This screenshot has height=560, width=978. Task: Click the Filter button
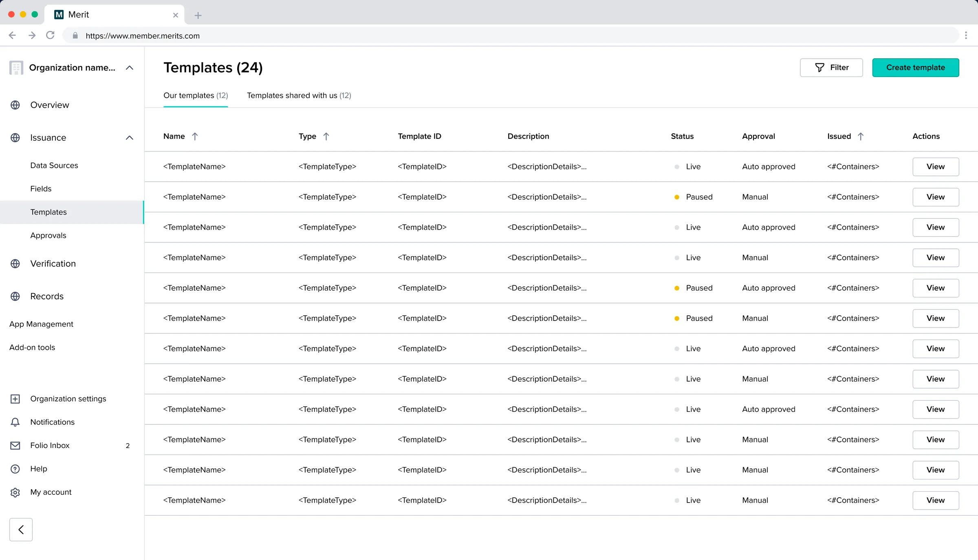831,68
